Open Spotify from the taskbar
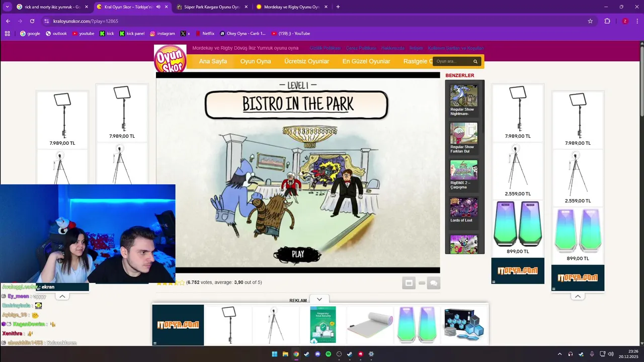This screenshot has height=362, width=644. (328, 354)
